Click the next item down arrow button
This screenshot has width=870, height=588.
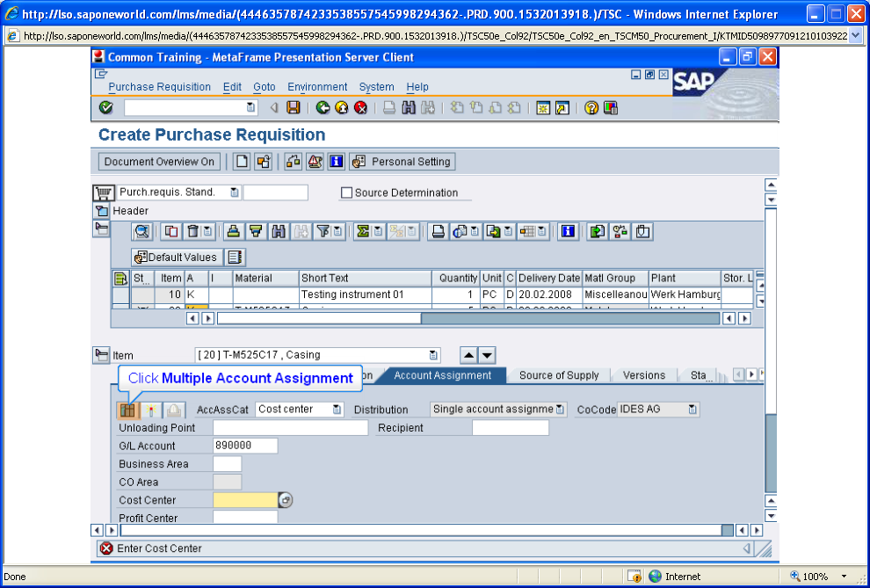click(487, 355)
